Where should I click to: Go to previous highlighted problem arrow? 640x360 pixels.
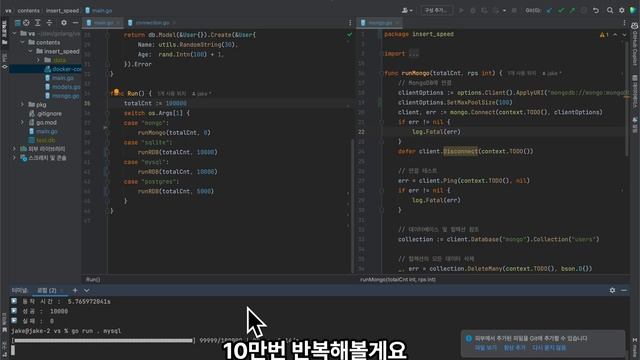(615, 35)
